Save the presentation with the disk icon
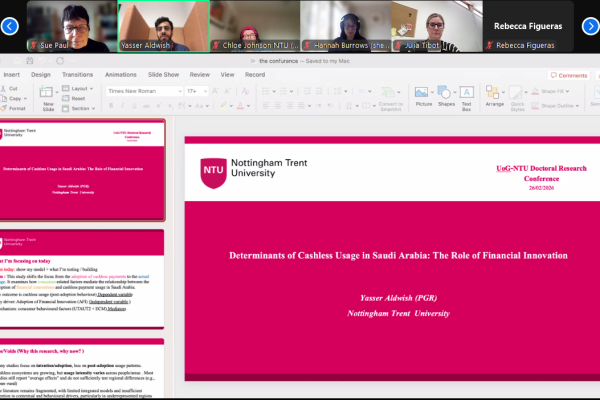 [x=30, y=61]
